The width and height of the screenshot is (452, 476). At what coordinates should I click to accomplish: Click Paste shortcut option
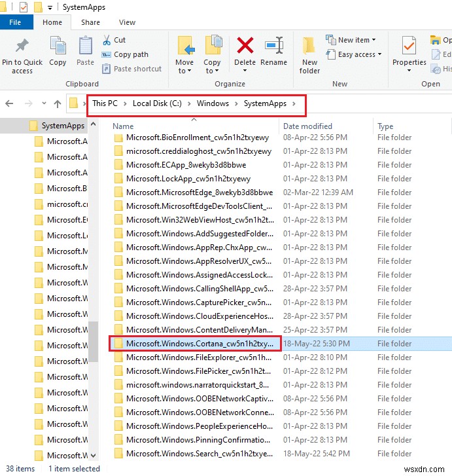131,69
